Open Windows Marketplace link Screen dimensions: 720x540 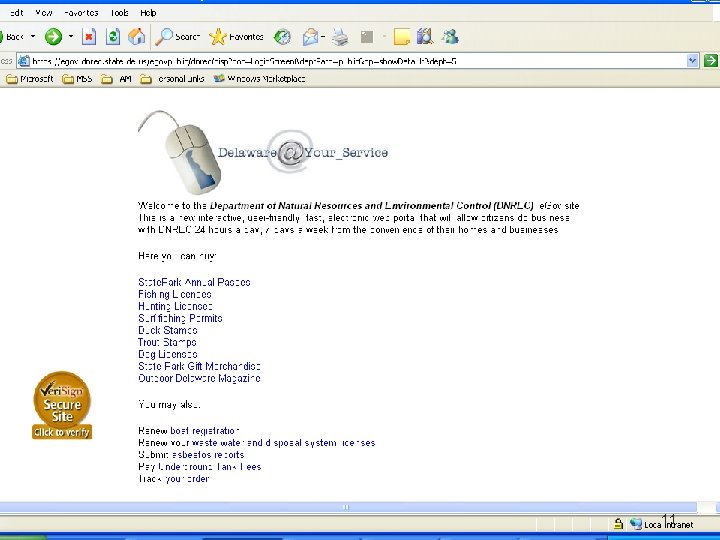click(259, 79)
